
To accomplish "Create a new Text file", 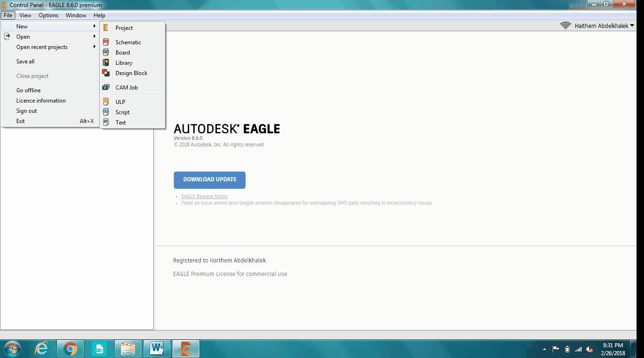I will coord(132,123).
